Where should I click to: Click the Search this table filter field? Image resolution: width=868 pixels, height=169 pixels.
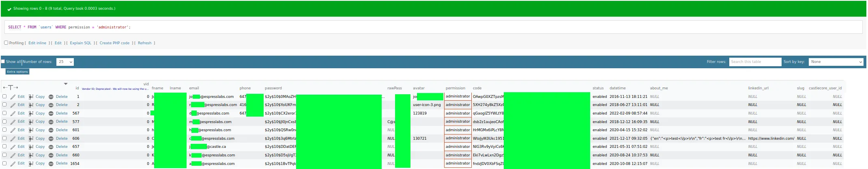[x=755, y=62]
